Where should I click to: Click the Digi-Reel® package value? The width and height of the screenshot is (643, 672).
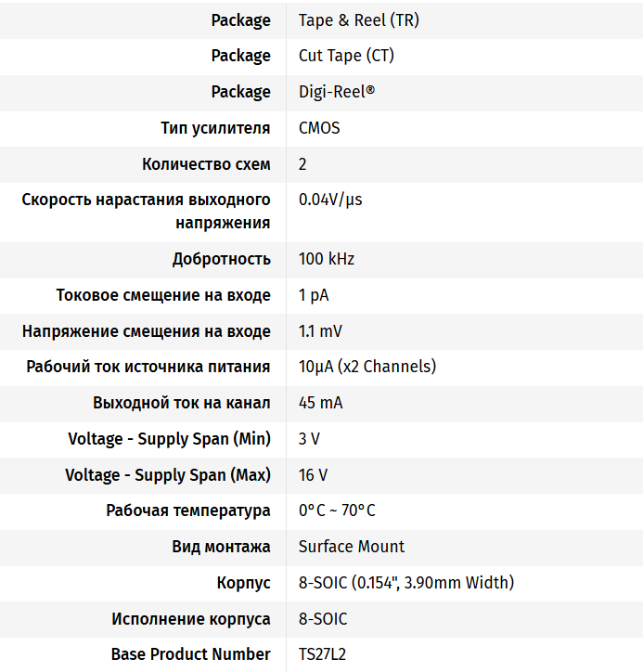coord(337,92)
